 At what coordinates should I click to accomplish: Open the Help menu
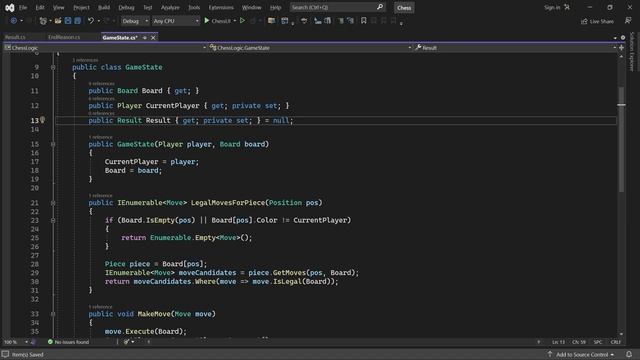(x=276, y=7)
